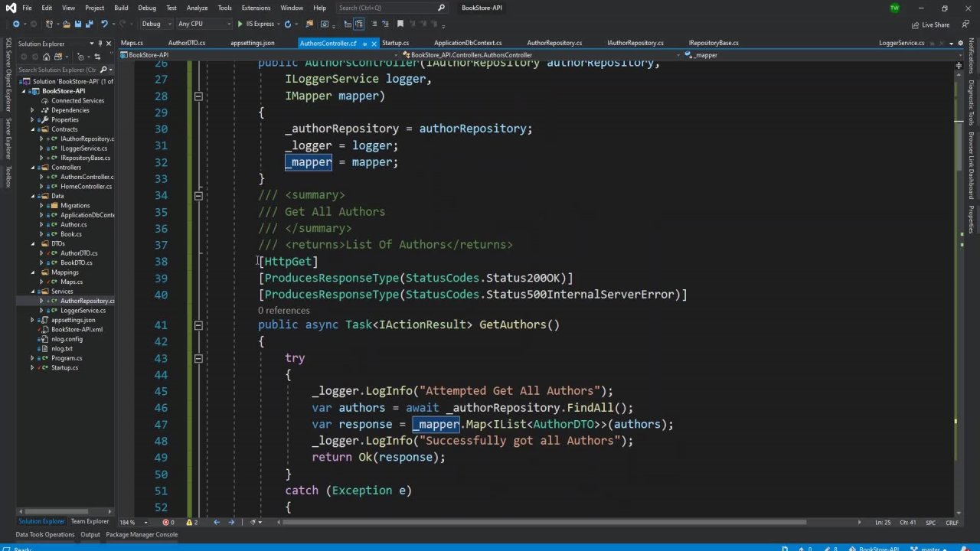Switch to the Startup.cs tab
Image resolution: width=980 pixels, height=551 pixels.
395,43
